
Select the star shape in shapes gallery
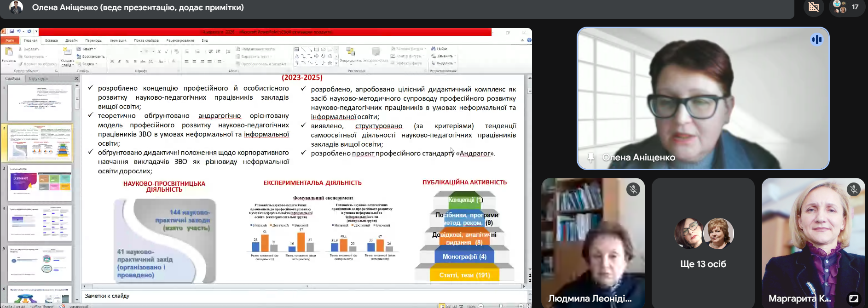pos(330,63)
